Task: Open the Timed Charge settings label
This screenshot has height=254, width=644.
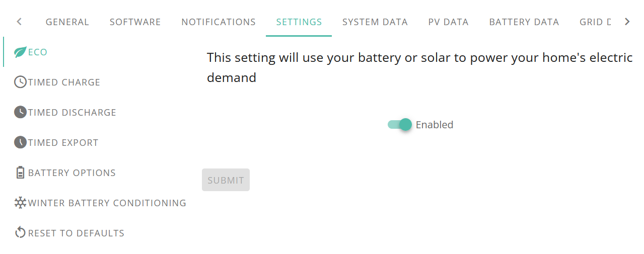Action: coord(64,82)
